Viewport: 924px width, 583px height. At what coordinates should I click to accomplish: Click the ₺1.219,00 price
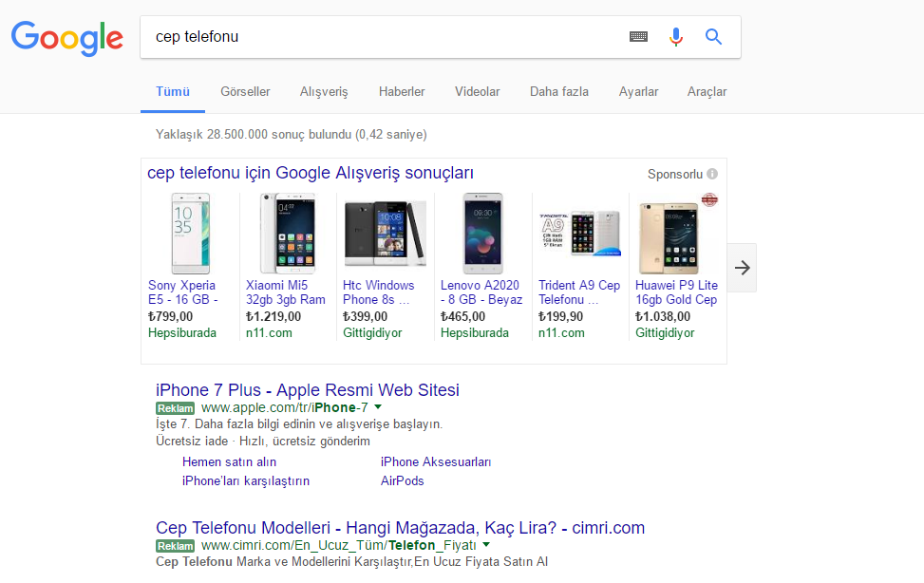tap(273, 316)
